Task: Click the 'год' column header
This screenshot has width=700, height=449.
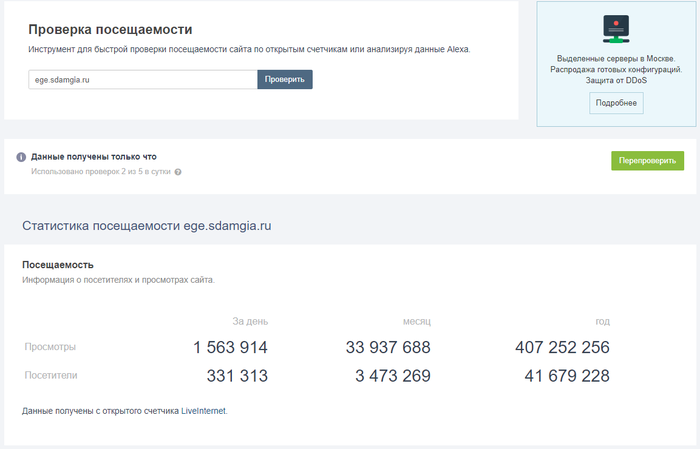Action: [x=601, y=321]
